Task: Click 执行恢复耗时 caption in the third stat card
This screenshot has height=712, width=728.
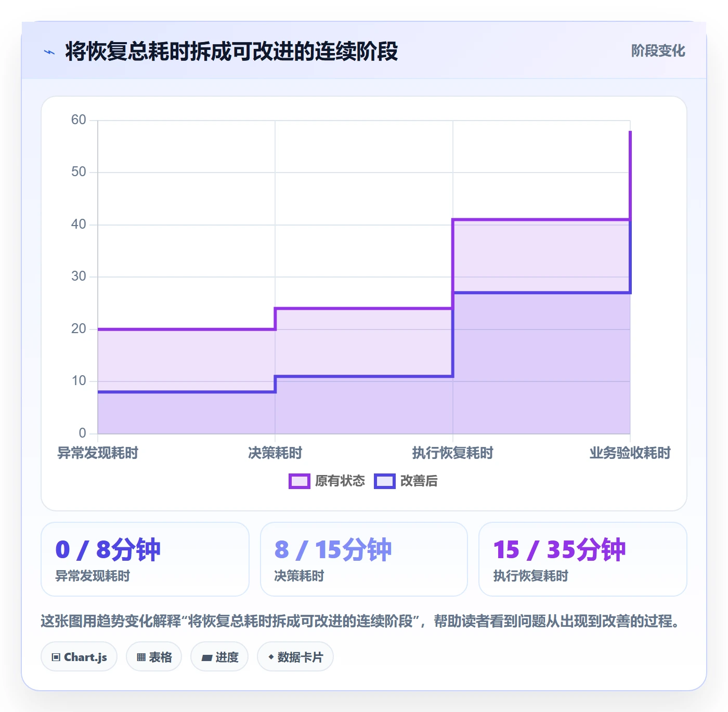Action: [x=530, y=576]
